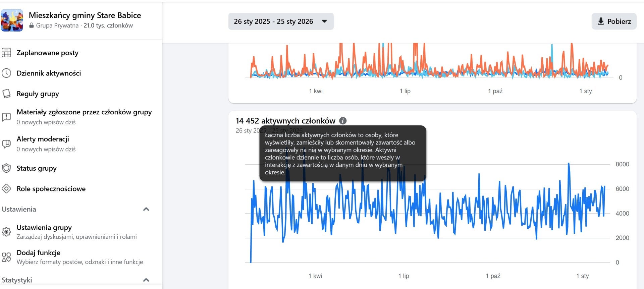Collapse the Ustawienia section chevron

tap(146, 209)
